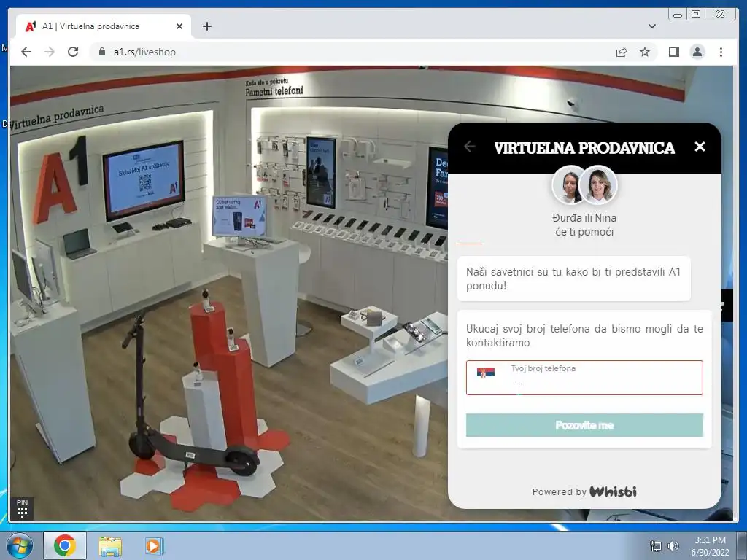Reload the a1.rs page
Screen dimensions: 747x560
(73, 52)
